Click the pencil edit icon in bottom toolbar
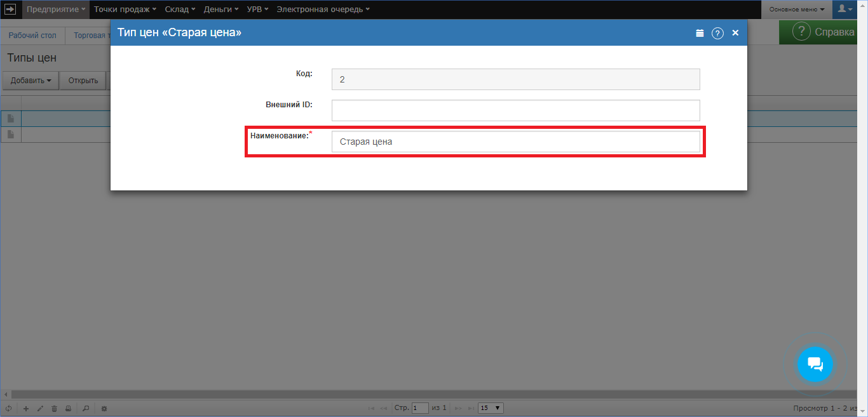868x417 pixels. pyautogui.click(x=40, y=408)
